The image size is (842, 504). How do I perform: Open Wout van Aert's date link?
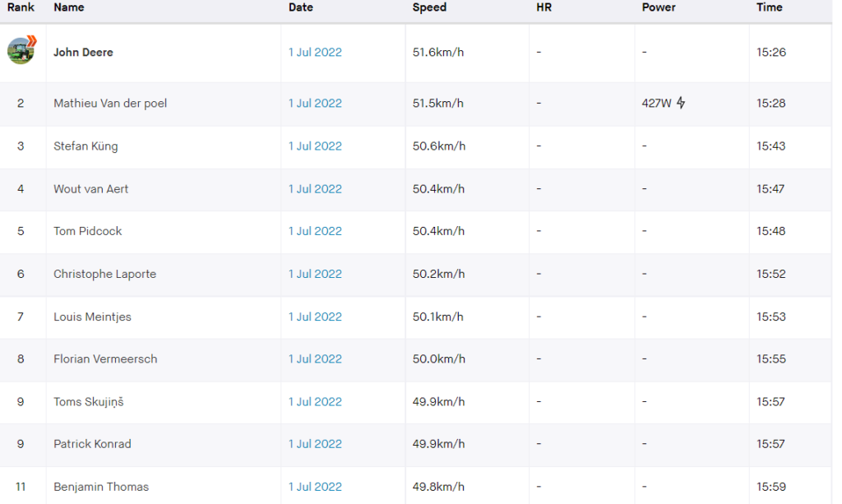315,189
